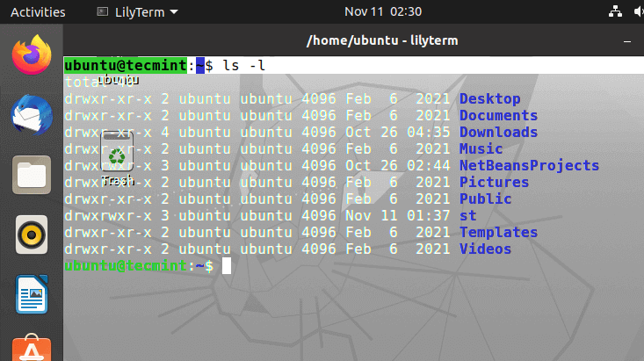Screen dimensions: 644x361
Task: Click the 'Desktop' directory name
Action: pyautogui.click(x=489, y=98)
